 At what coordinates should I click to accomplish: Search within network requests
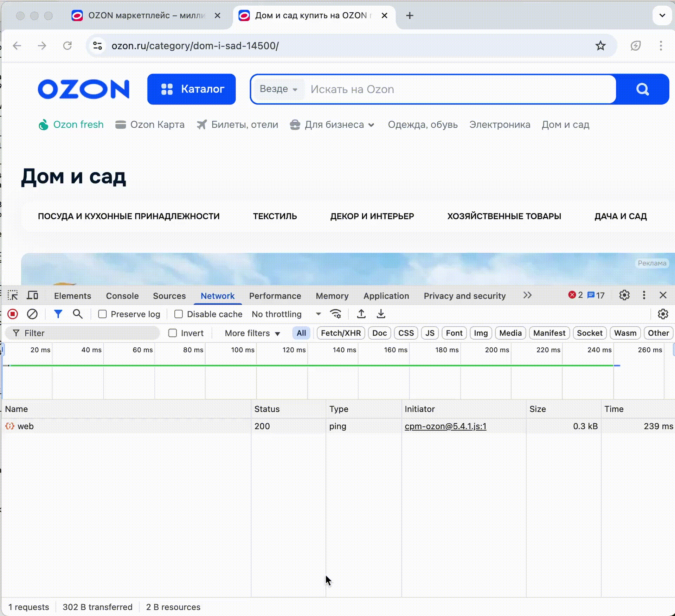click(78, 314)
